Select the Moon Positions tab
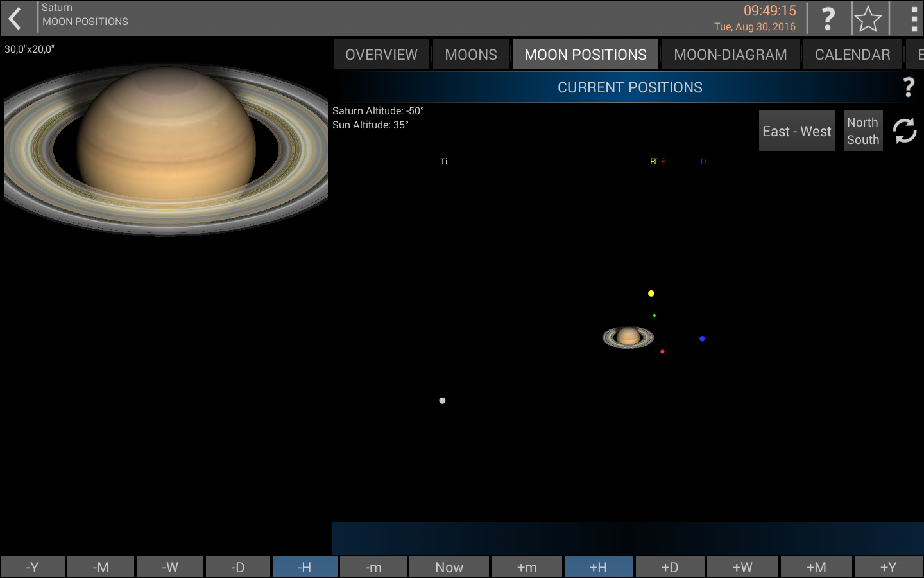 point(585,55)
